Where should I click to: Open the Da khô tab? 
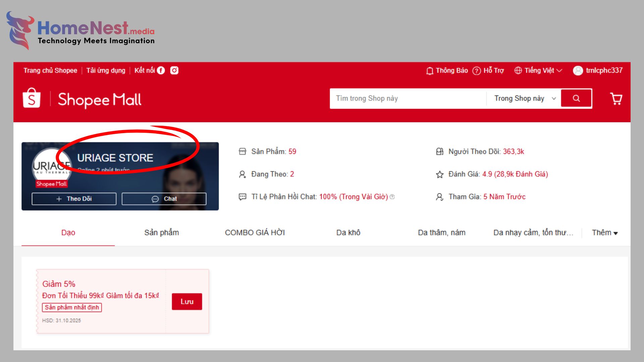pyautogui.click(x=348, y=233)
